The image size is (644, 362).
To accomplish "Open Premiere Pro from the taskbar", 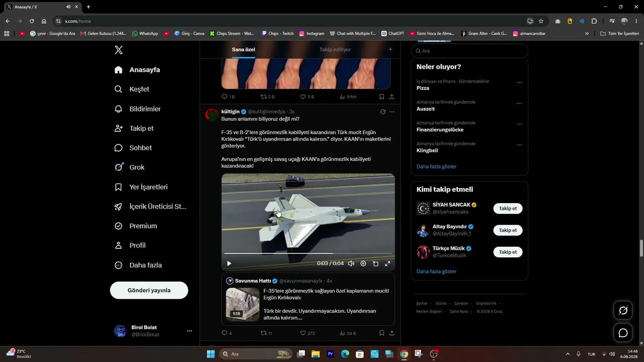I will click(x=331, y=354).
